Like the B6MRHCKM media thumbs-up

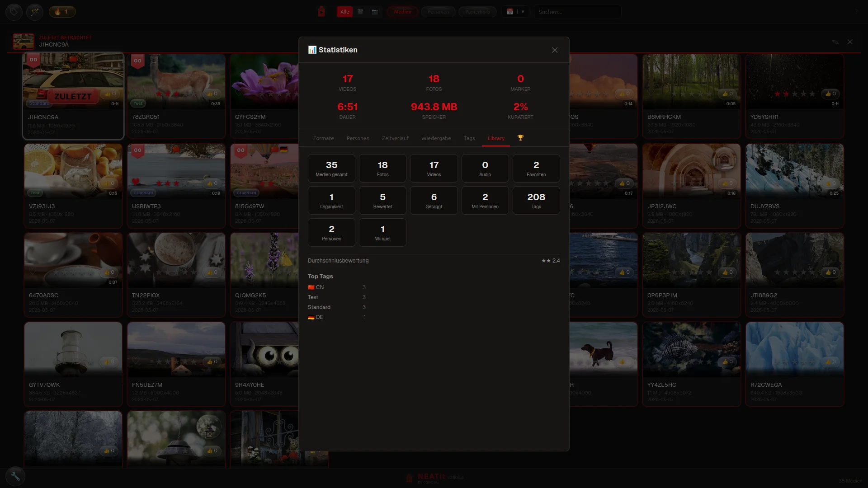(727, 94)
